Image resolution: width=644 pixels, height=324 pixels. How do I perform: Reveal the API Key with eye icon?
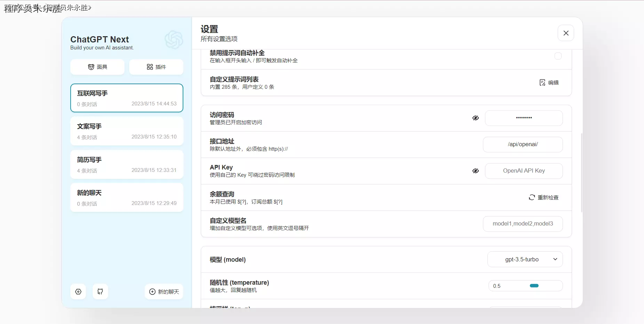[x=476, y=171]
